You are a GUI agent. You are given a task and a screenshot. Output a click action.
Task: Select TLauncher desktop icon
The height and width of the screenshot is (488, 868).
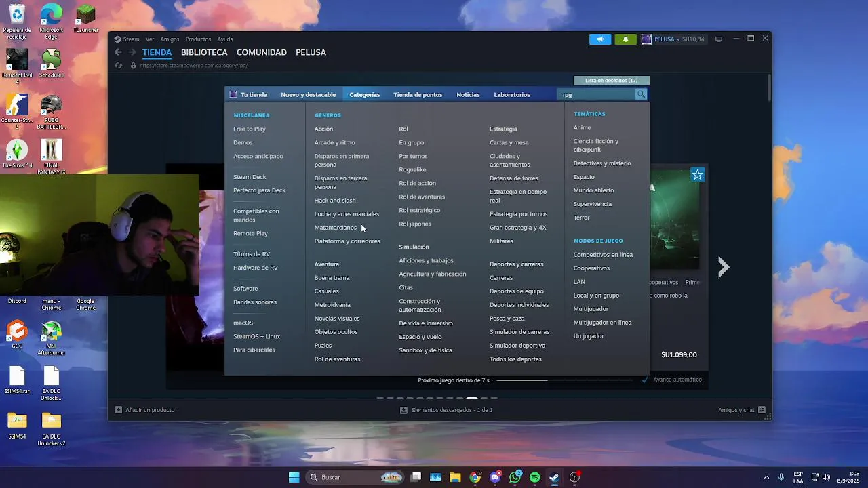pyautogui.click(x=85, y=18)
